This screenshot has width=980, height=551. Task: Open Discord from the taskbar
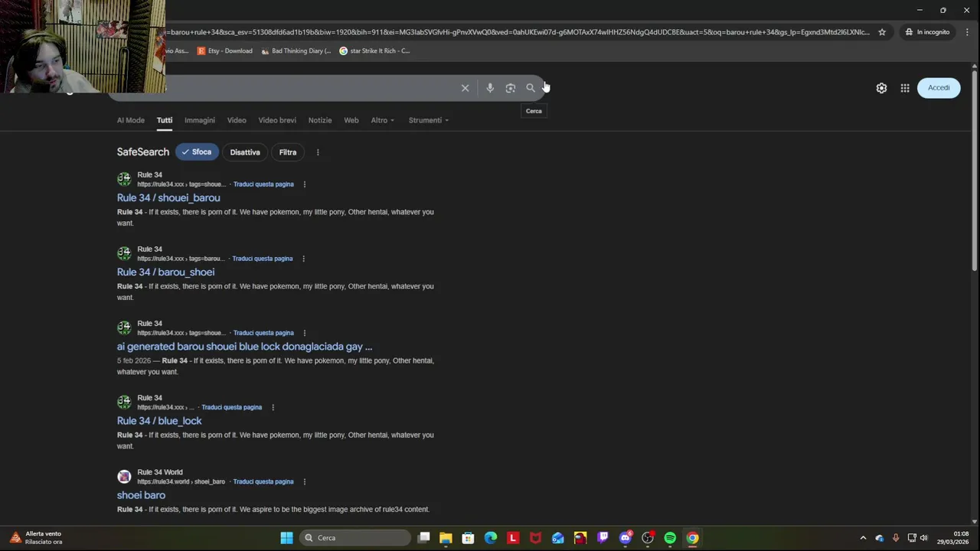[626, 538]
